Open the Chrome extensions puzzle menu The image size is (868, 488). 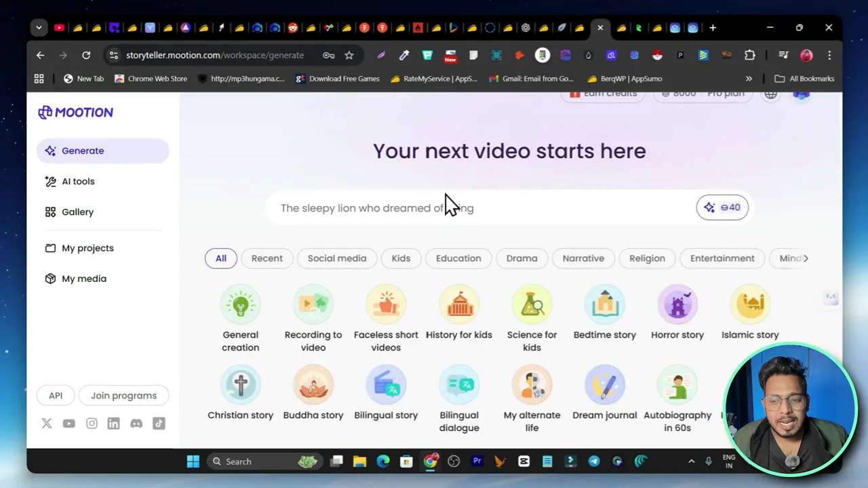pyautogui.click(x=749, y=55)
